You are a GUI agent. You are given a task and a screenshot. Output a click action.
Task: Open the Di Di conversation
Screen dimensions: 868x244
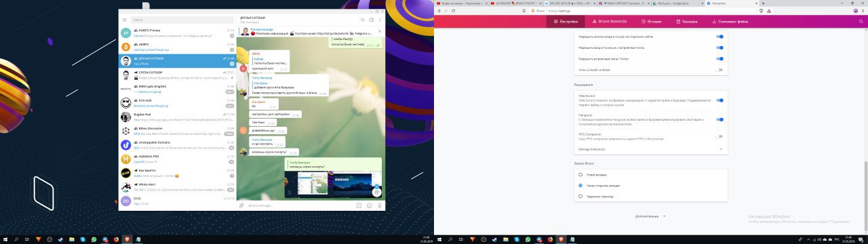[x=177, y=201]
